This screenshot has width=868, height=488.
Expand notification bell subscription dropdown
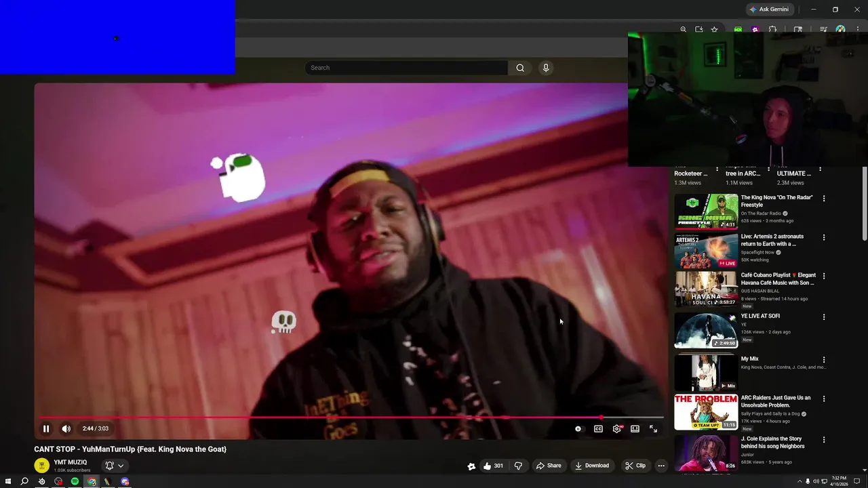114,466
